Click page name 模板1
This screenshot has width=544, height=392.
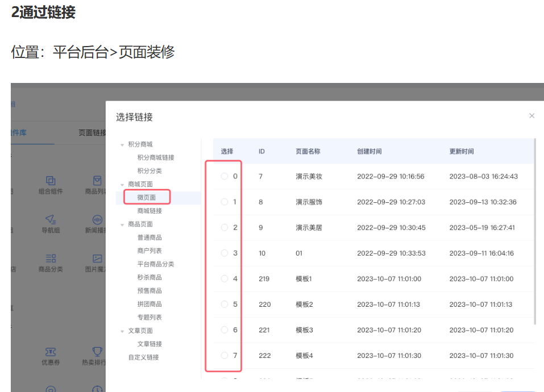[304, 279]
